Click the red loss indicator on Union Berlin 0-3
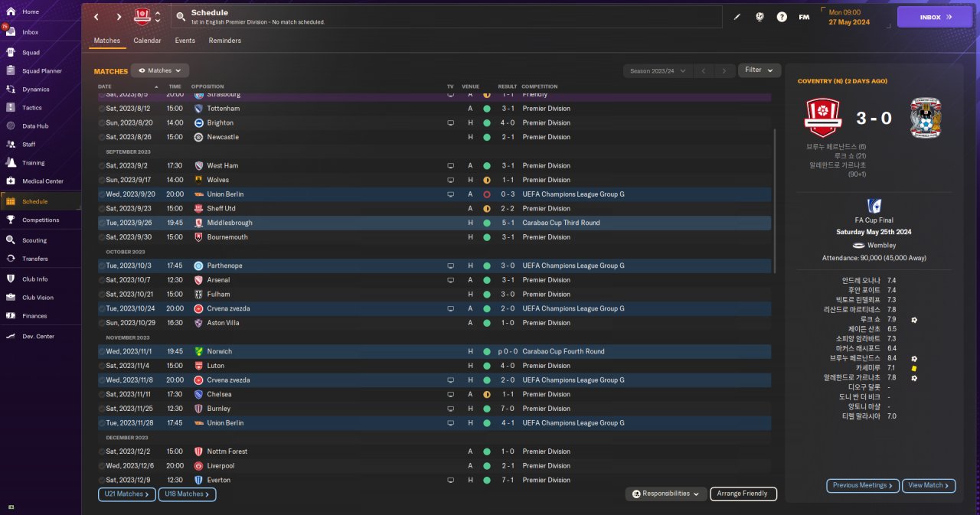The image size is (980, 515). click(x=486, y=194)
